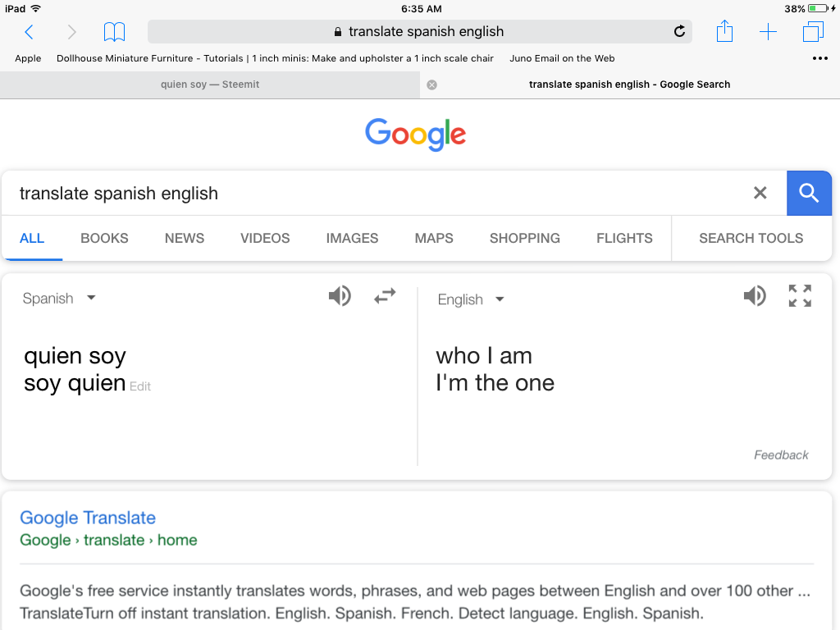This screenshot has height=630, width=840.
Task: Click Edit next to soy quien
Action: tap(140, 387)
